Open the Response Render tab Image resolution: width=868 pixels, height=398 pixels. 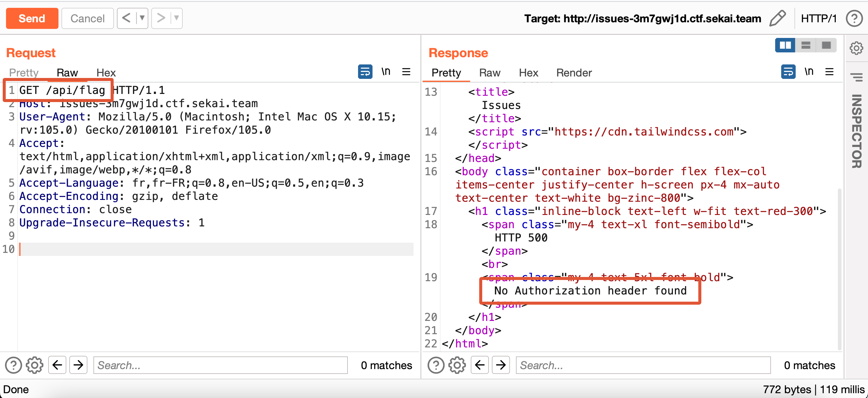[x=574, y=73]
